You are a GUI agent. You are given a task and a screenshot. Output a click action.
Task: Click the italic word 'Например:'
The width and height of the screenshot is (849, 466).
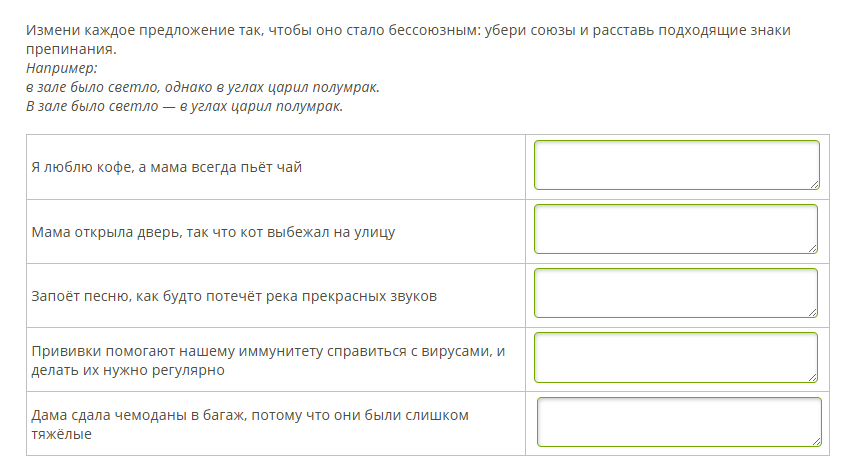coord(62,68)
